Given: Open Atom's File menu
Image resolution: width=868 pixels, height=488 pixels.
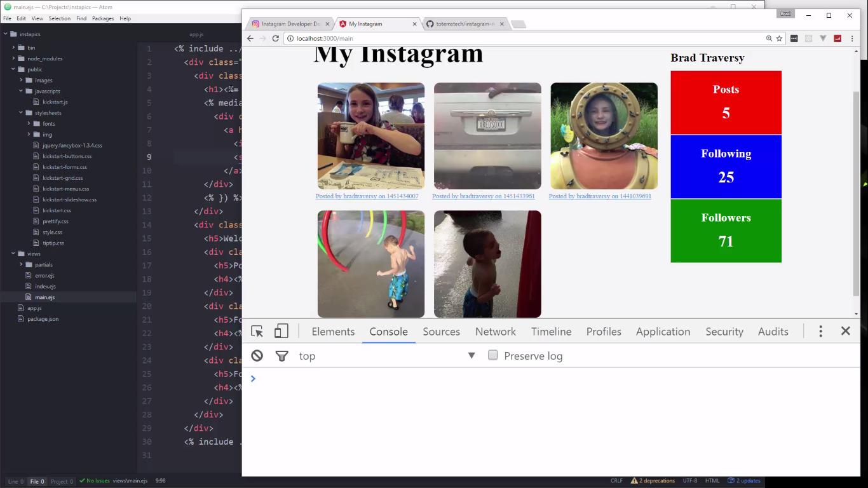Looking at the screenshot, I should pyautogui.click(x=7, y=18).
